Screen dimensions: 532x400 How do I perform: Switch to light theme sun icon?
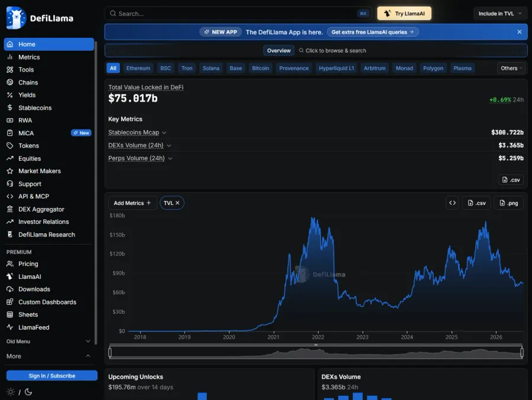[x=11, y=392]
